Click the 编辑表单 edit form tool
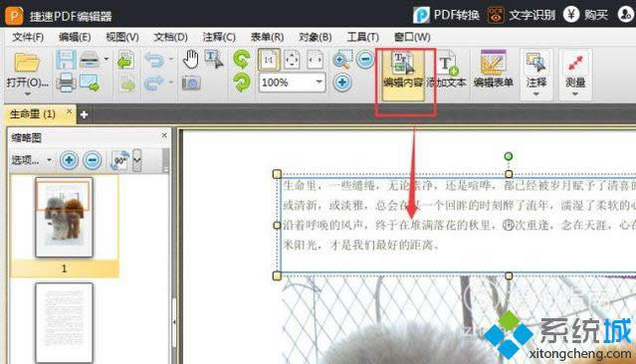 click(x=494, y=70)
